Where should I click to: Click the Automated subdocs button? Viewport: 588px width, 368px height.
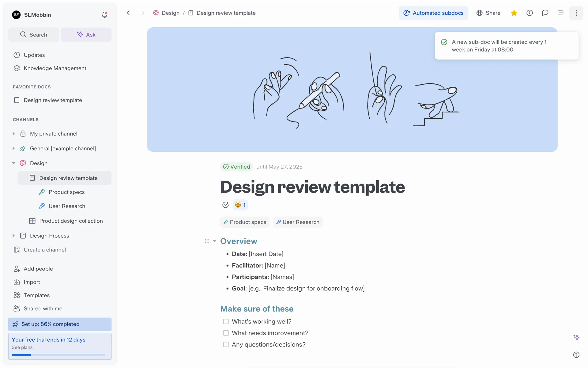tap(433, 13)
